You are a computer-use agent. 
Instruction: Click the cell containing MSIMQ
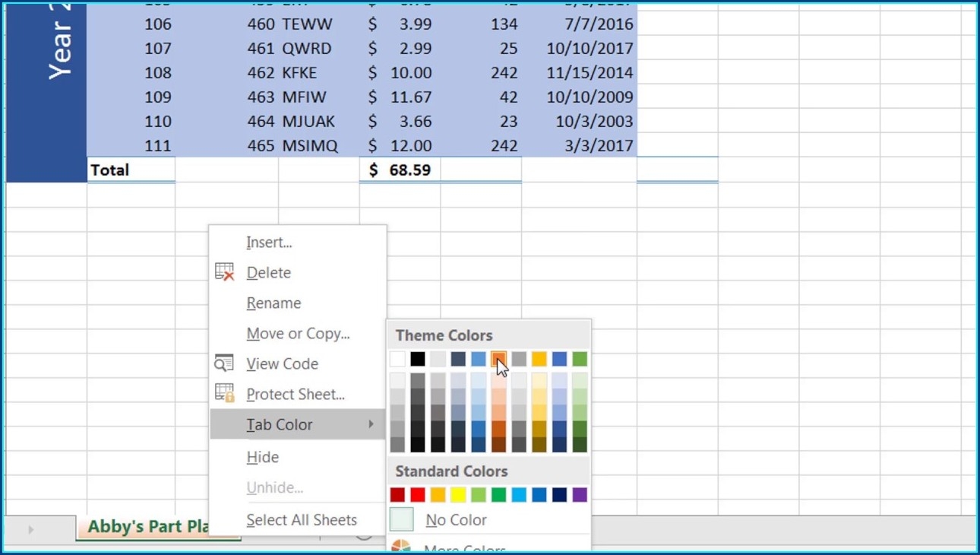pos(318,146)
